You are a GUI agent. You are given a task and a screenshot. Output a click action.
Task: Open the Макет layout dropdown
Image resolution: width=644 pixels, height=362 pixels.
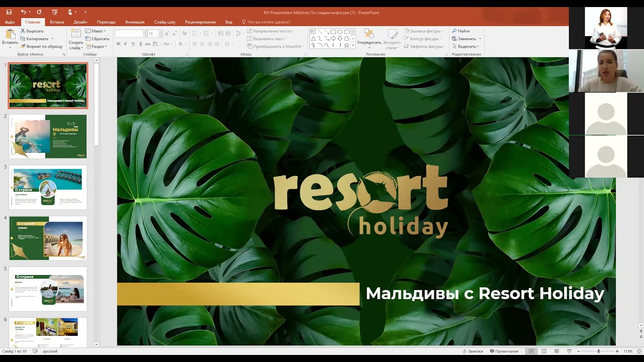click(96, 31)
